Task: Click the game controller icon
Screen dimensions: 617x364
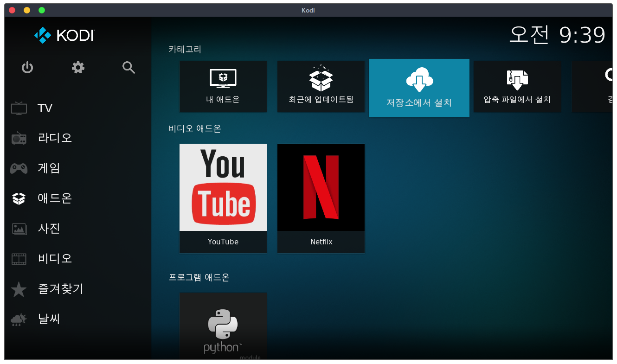Action: tap(19, 168)
